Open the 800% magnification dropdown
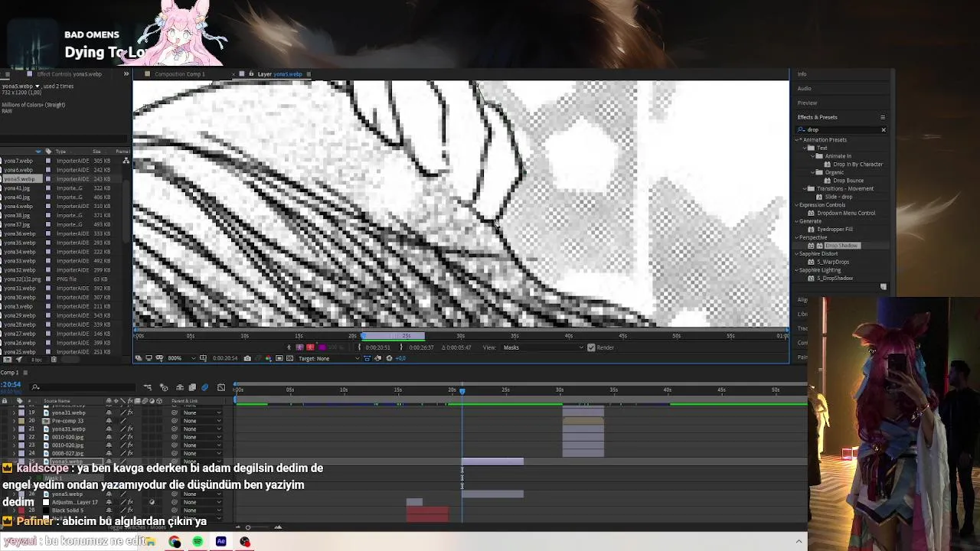Image resolution: width=980 pixels, height=551 pixels. 178,358
